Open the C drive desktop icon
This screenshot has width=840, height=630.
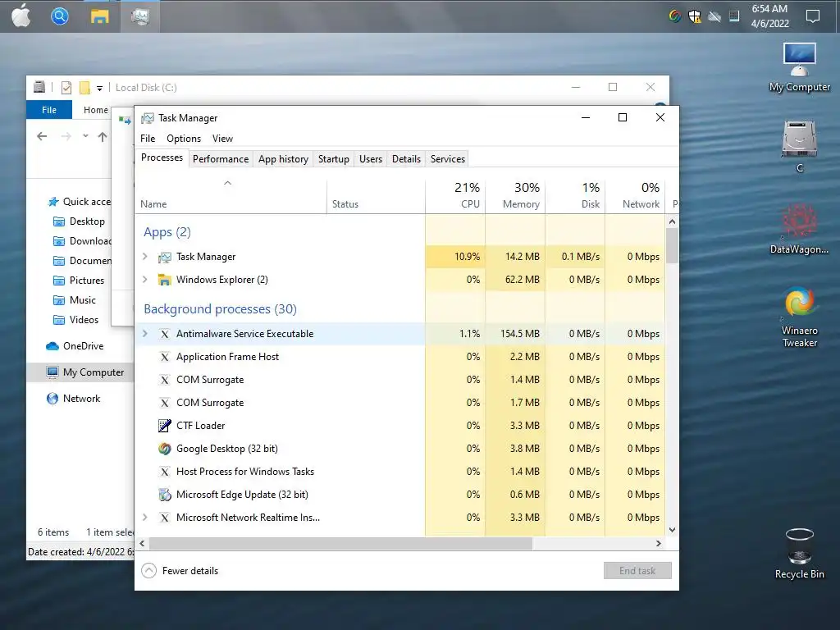(799, 146)
